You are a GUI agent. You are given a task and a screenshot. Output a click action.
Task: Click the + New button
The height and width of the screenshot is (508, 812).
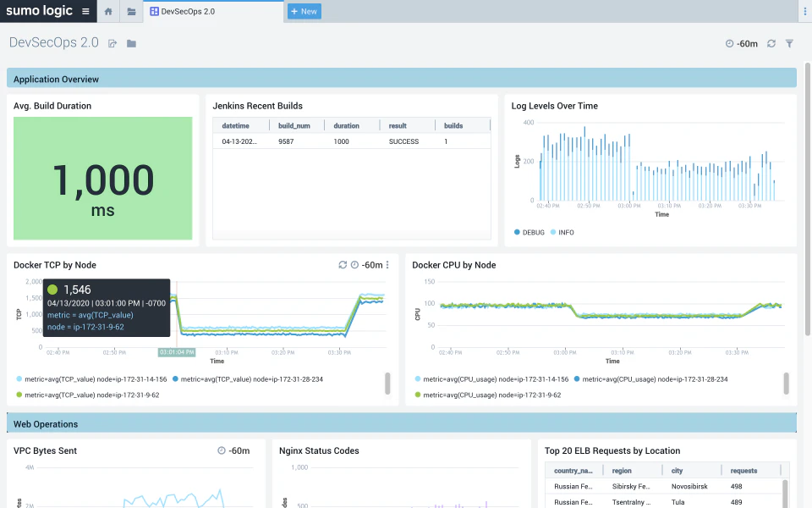pos(304,11)
